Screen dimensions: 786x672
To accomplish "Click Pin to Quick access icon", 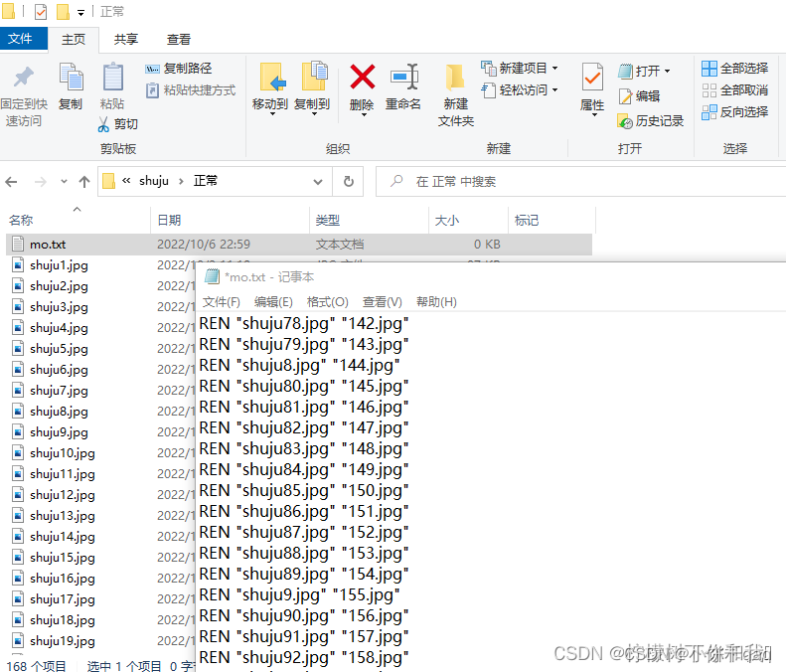I will [x=23, y=77].
